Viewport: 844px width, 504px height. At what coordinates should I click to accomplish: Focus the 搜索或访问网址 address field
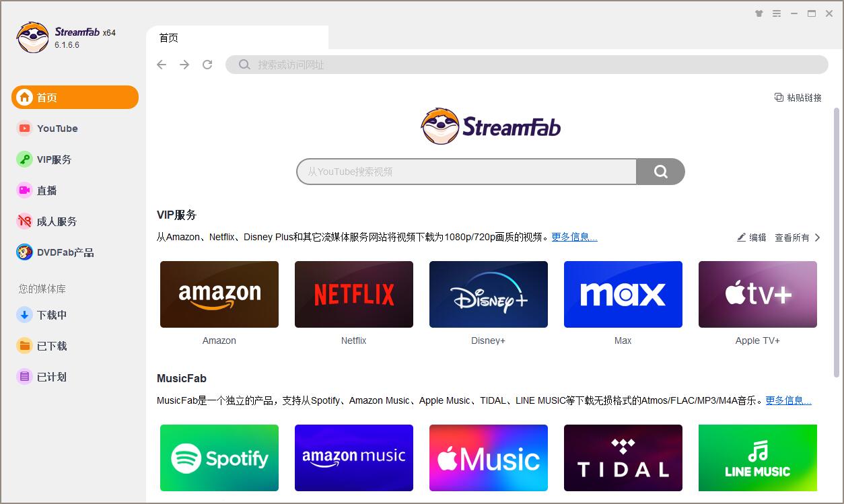click(526, 65)
